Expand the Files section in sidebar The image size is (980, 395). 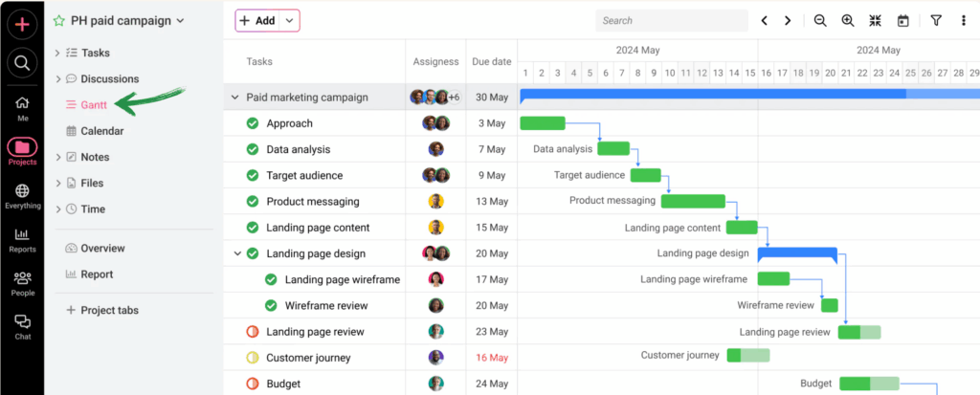click(57, 183)
